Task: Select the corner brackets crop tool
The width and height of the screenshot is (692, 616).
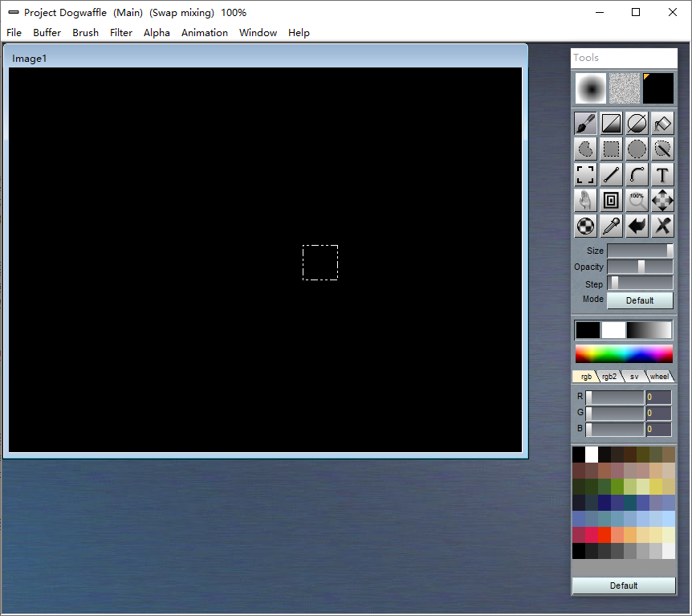Action: click(x=585, y=175)
